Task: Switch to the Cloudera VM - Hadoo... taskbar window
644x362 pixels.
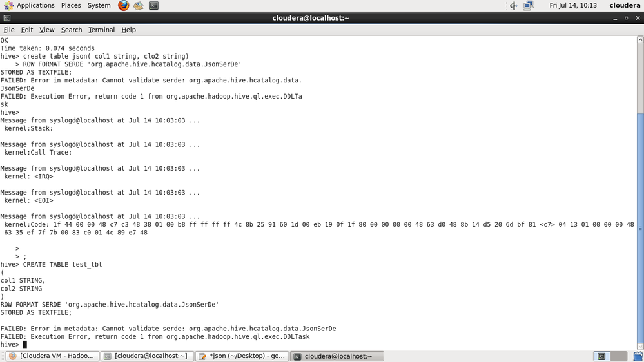Action: (53, 356)
